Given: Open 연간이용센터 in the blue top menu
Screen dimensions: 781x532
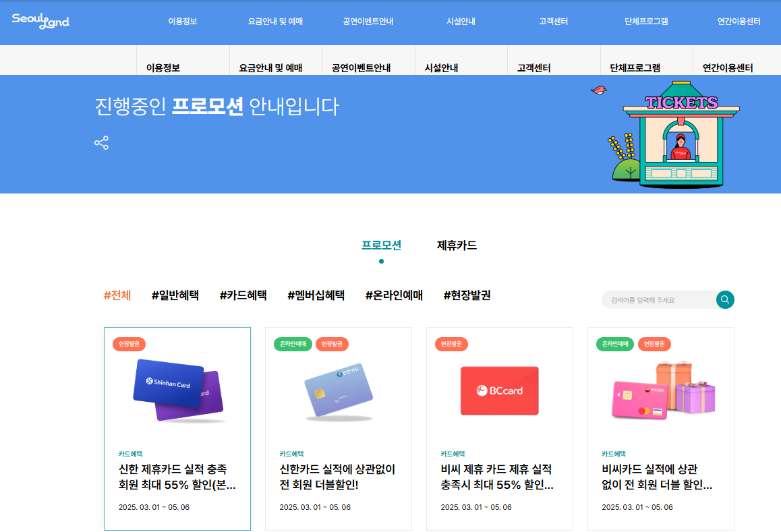Looking at the screenshot, I should coord(739,22).
